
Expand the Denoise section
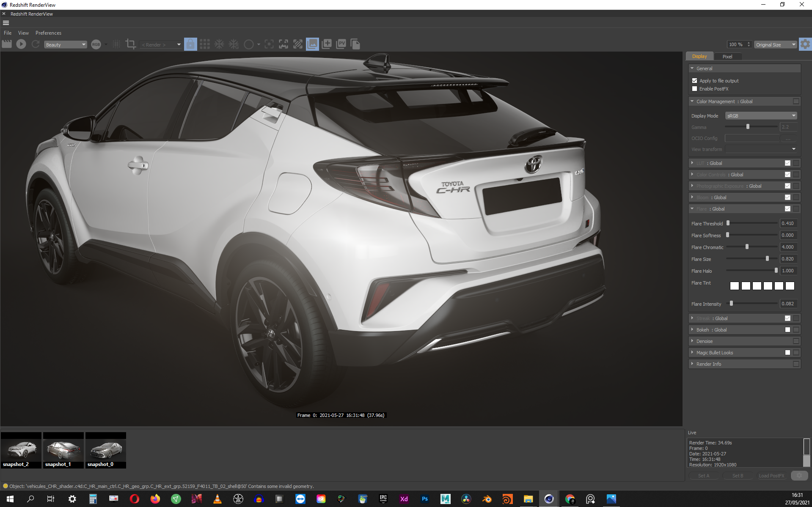[705, 341]
